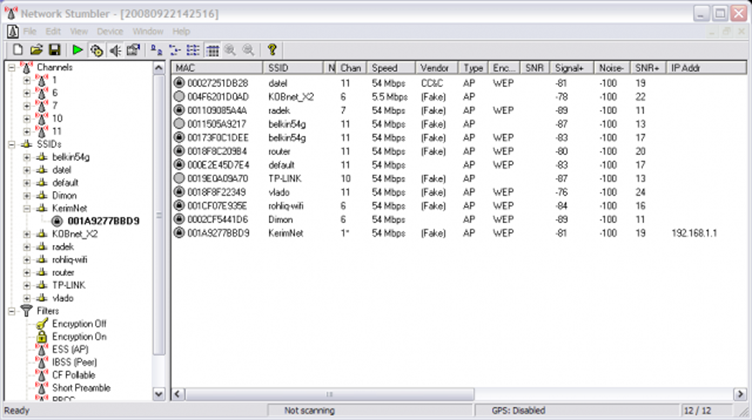
Task: Click IP address 192.168.1.1 cell
Action: tap(694, 233)
